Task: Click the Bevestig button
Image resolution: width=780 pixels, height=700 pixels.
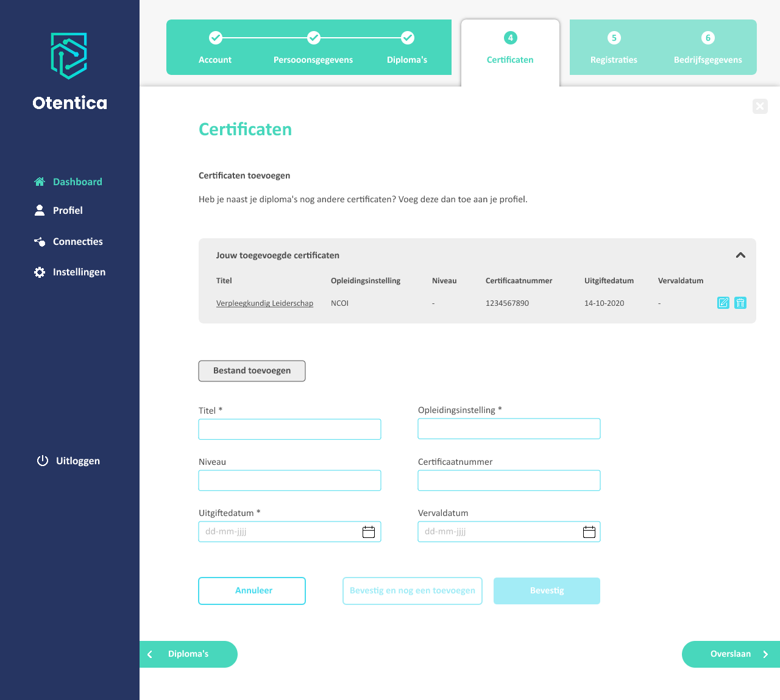Action: point(547,591)
